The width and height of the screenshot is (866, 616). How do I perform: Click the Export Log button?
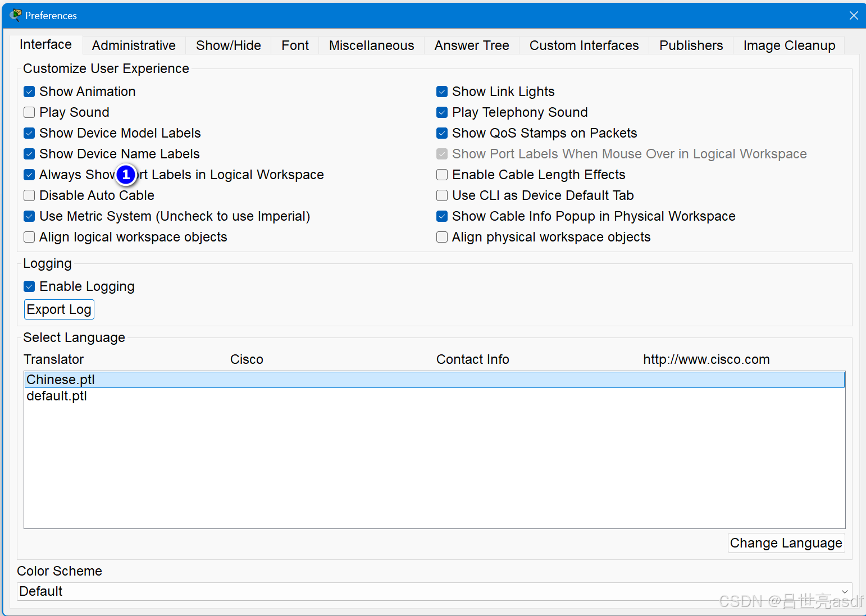(59, 309)
